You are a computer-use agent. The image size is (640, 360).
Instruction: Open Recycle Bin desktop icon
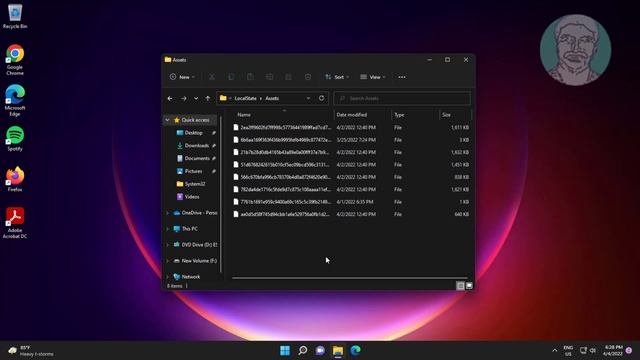(x=15, y=16)
